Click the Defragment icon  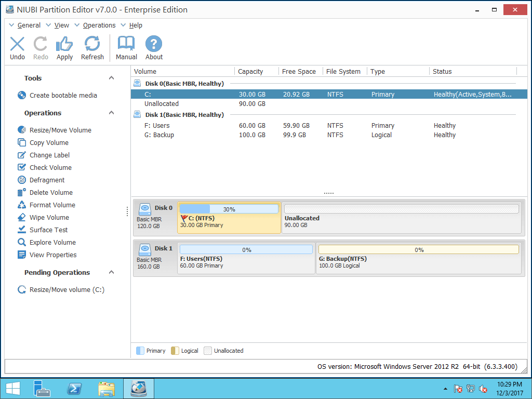click(x=22, y=180)
